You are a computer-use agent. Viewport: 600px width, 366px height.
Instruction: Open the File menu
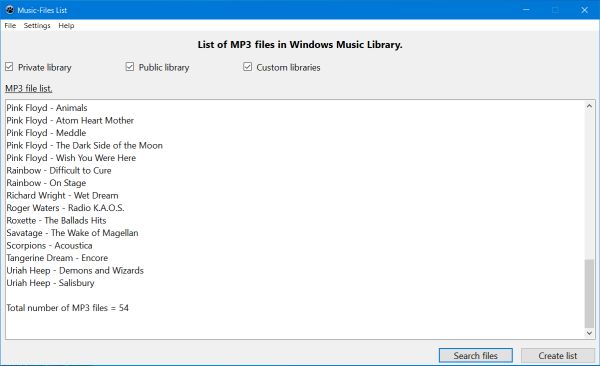tap(10, 26)
